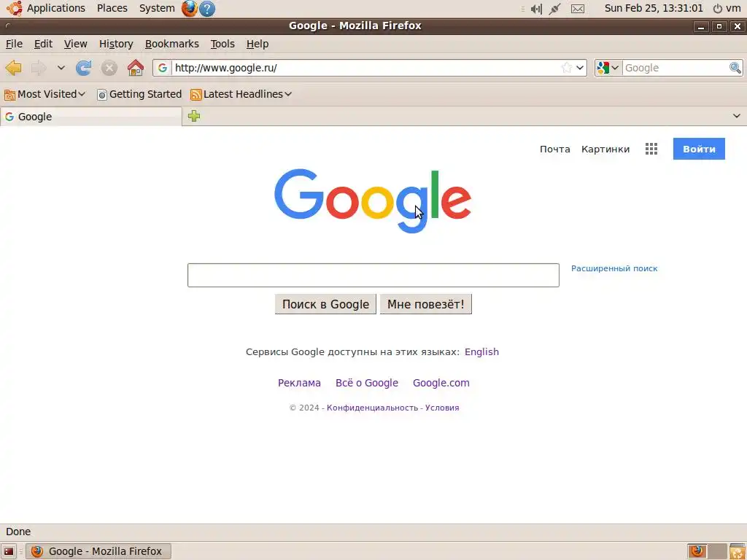Click the volume speaker icon
Image resolution: width=747 pixels, height=560 pixels.
coord(536,9)
